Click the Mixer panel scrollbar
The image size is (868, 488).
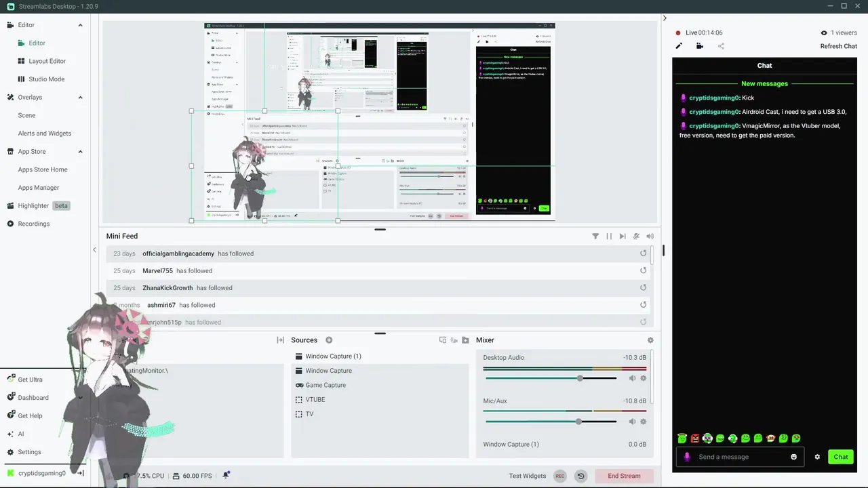[x=652, y=378]
